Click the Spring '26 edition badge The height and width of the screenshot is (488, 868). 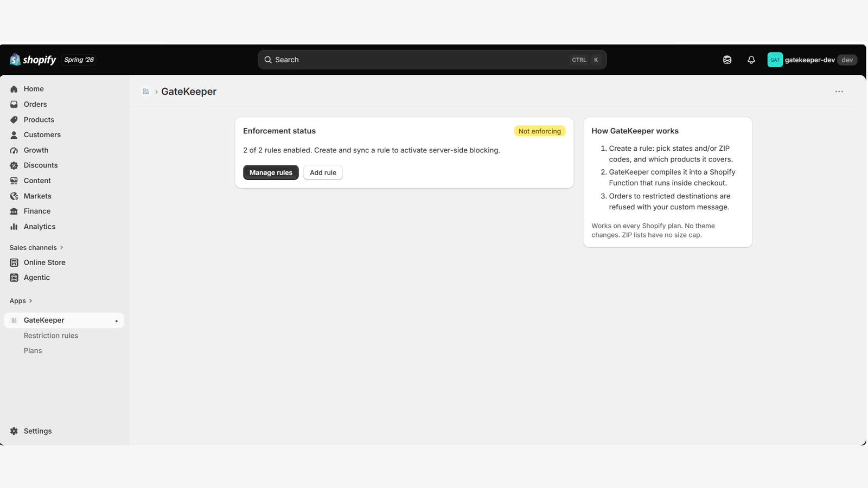[x=79, y=60]
